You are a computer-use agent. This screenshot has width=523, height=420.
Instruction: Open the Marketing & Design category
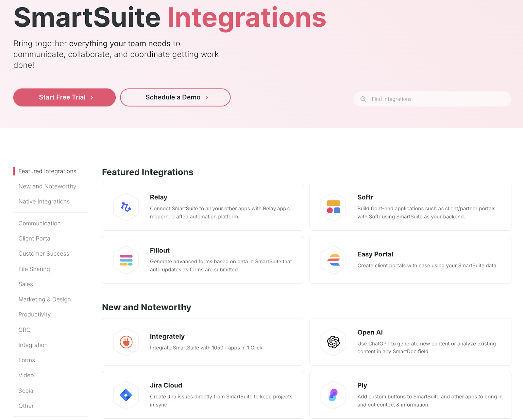(x=45, y=299)
